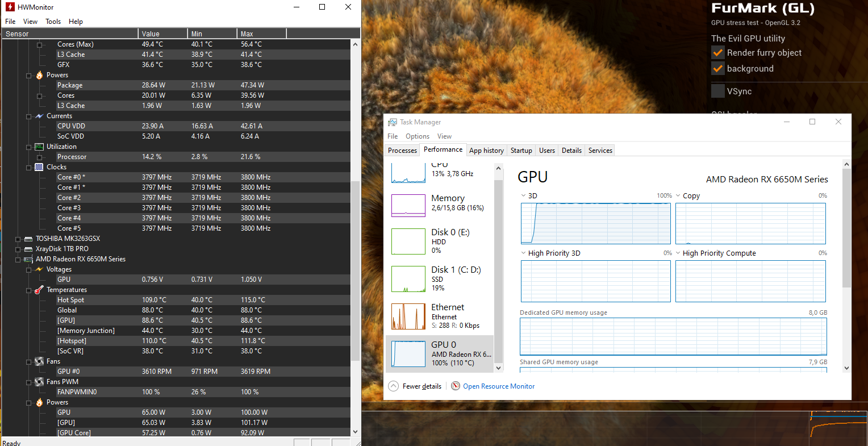Open the Options menu in Task Manager
868x446 pixels.
tap(418, 136)
